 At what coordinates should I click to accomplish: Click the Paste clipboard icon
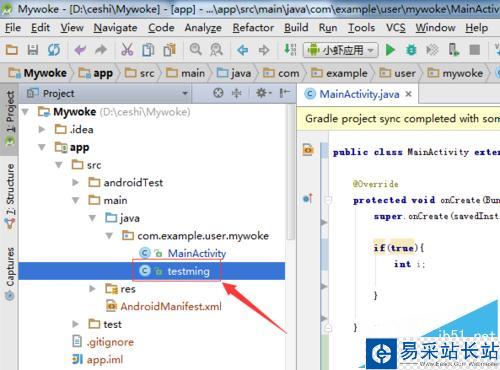(x=170, y=50)
